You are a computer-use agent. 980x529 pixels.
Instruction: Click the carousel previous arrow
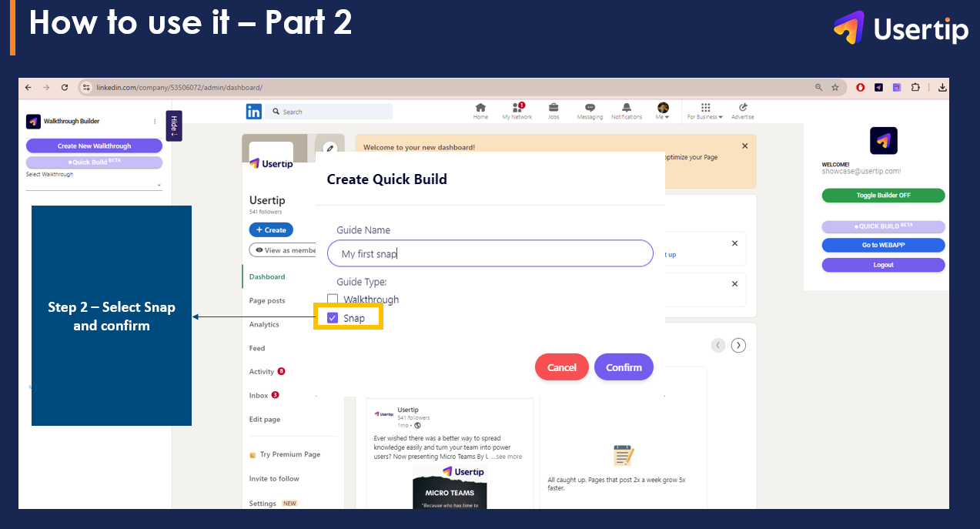click(718, 345)
